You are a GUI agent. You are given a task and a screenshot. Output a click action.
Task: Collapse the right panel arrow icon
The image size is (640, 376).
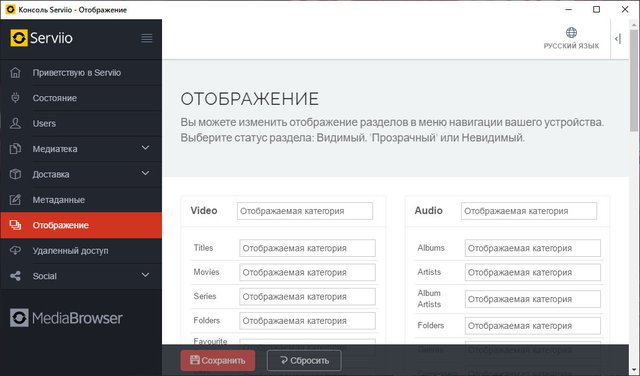point(618,39)
